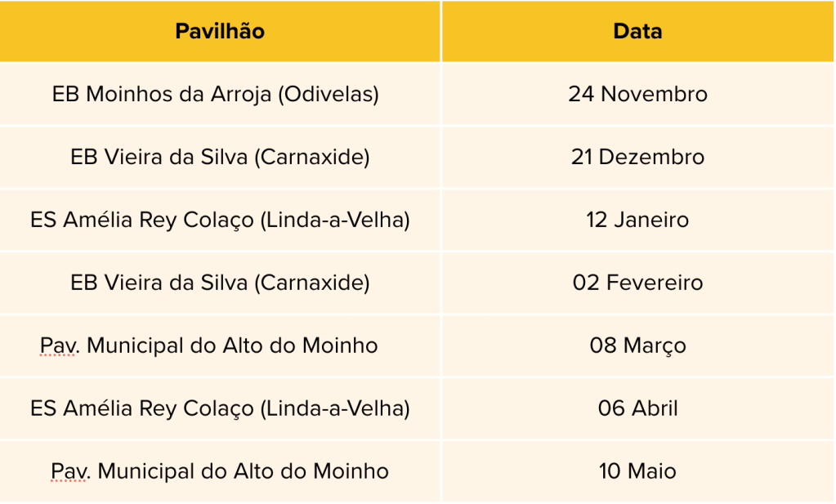Click the pavilion cell beside 12 Janeiro

[x=220, y=220]
